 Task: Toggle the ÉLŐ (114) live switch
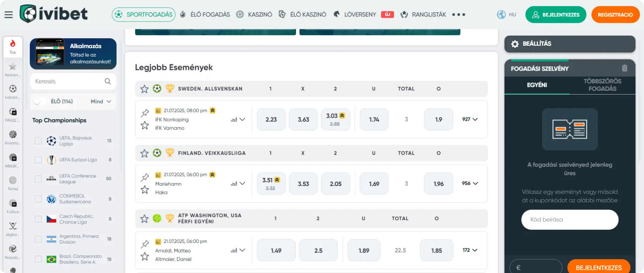pos(40,101)
